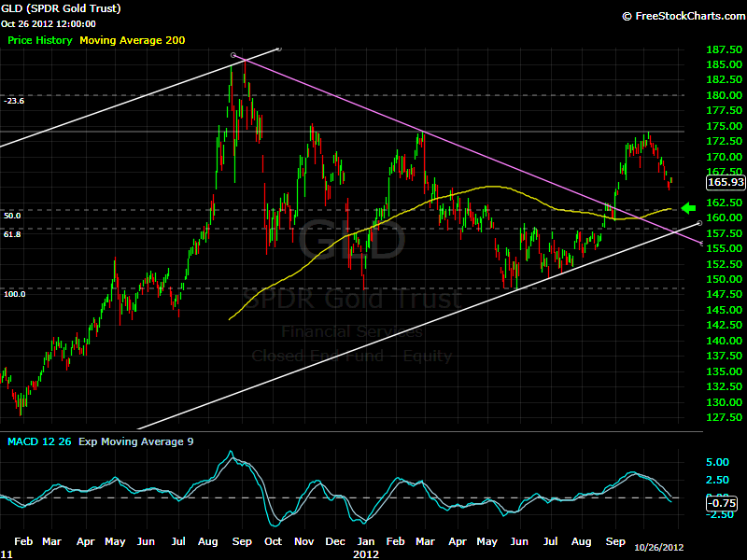Open the FreeStockCharts.com copyright link
This screenshot has height=560, width=747.
[684, 16]
